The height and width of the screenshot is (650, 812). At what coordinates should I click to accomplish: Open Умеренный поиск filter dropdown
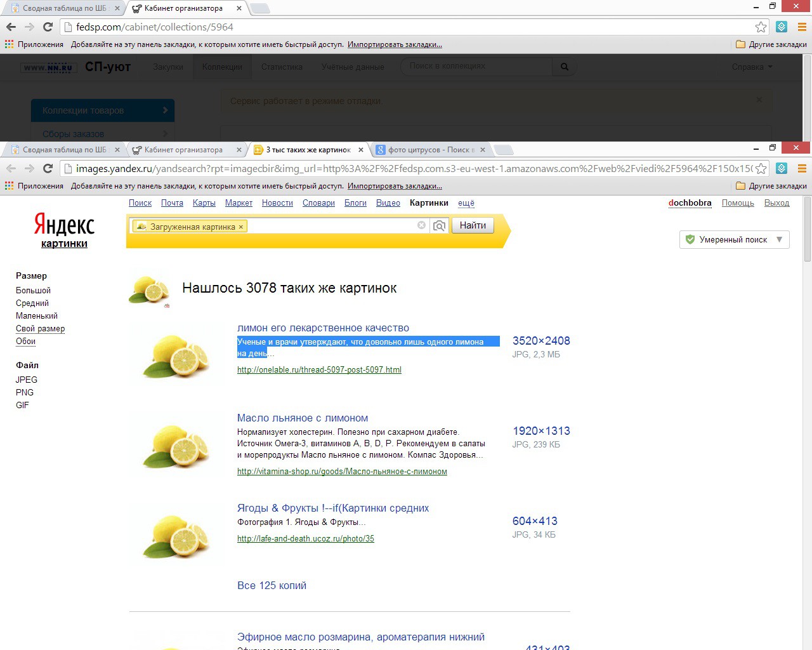[735, 239]
